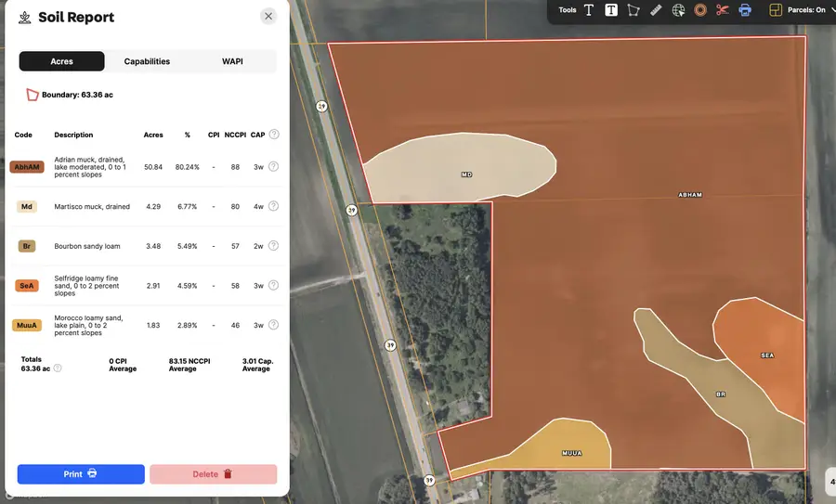Activate the polygon draw tool
The image size is (836, 504).
click(634, 10)
